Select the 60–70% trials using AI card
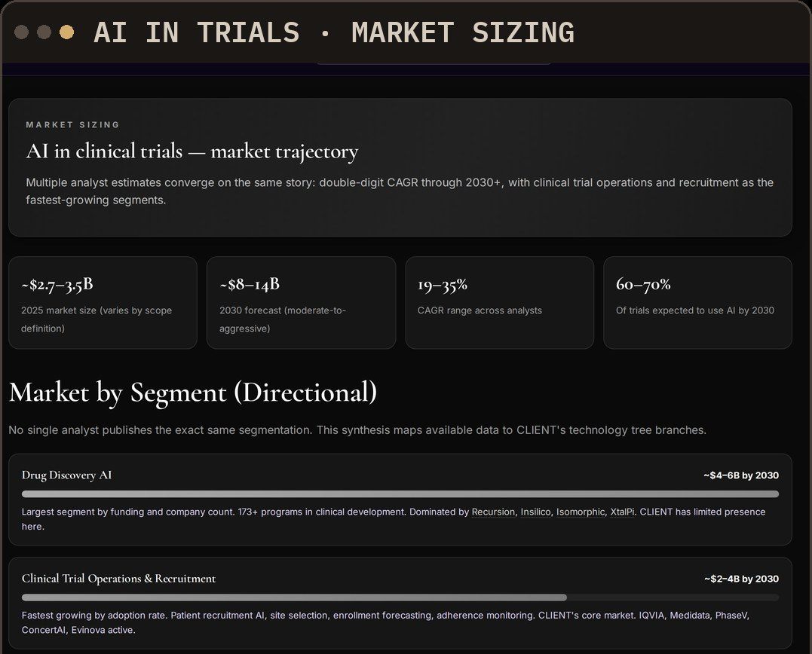 click(697, 303)
